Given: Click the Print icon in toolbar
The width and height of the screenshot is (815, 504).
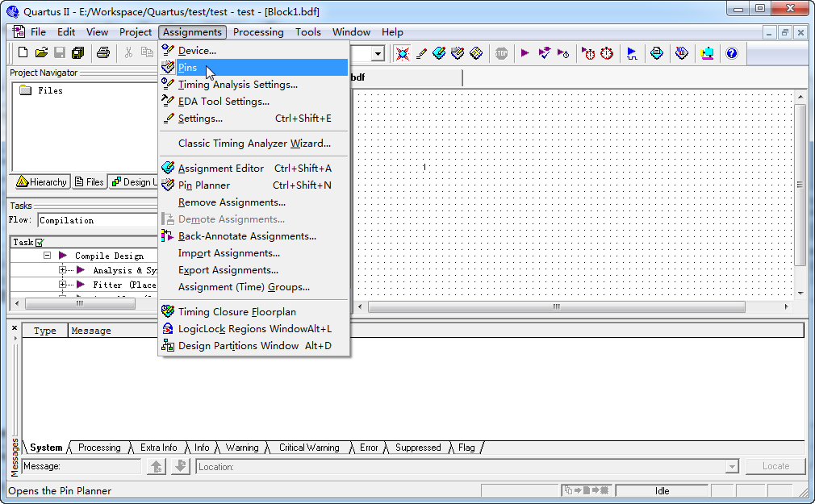Looking at the screenshot, I should [102, 53].
